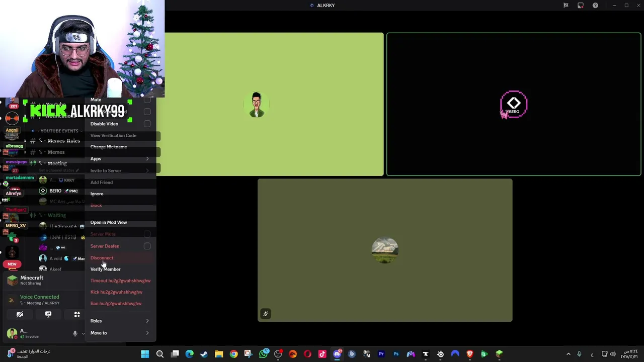644x362 pixels.
Task: Turn on camera button in voice panel
Action: tap(20, 314)
